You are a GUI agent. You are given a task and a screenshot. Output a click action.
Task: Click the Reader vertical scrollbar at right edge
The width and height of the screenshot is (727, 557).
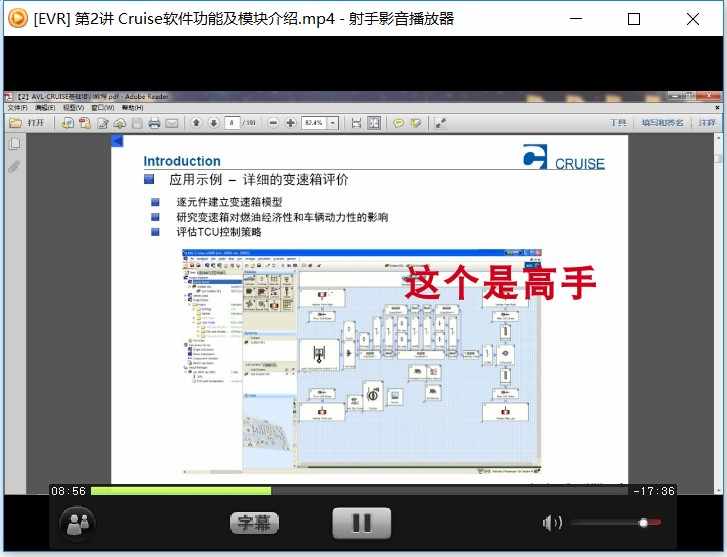[x=718, y=313]
